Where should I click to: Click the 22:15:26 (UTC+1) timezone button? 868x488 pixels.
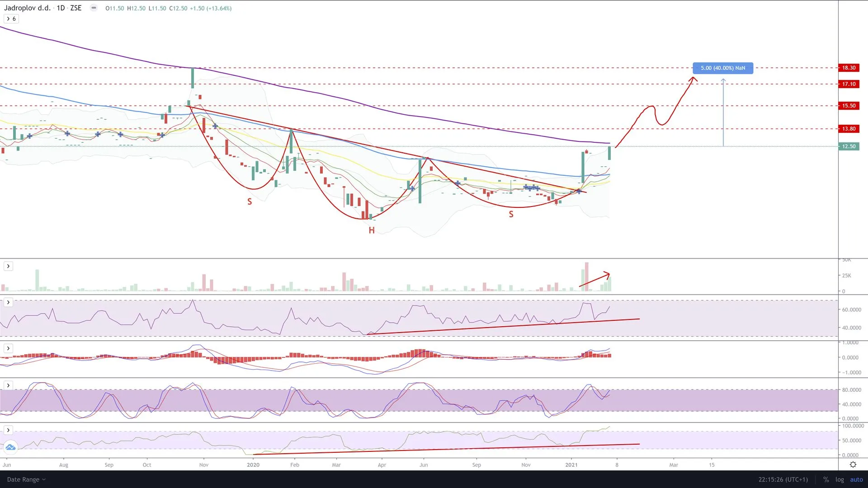(x=783, y=479)
